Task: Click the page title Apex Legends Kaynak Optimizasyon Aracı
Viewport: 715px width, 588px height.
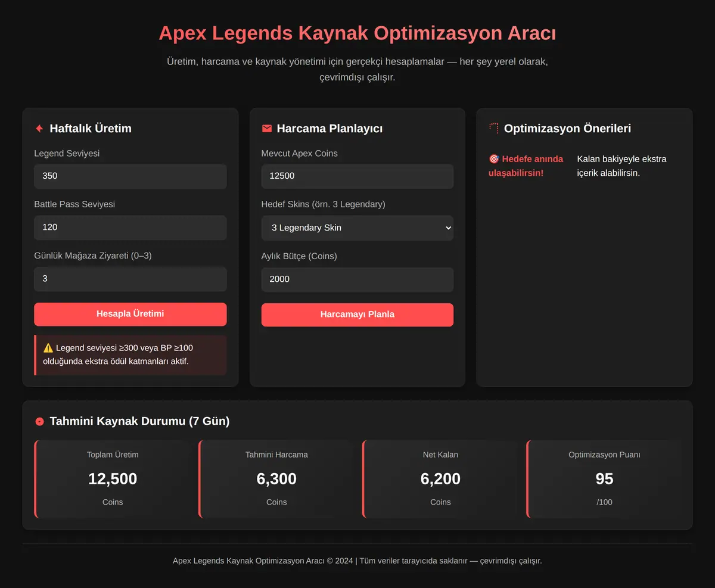Action: point(357,33)
